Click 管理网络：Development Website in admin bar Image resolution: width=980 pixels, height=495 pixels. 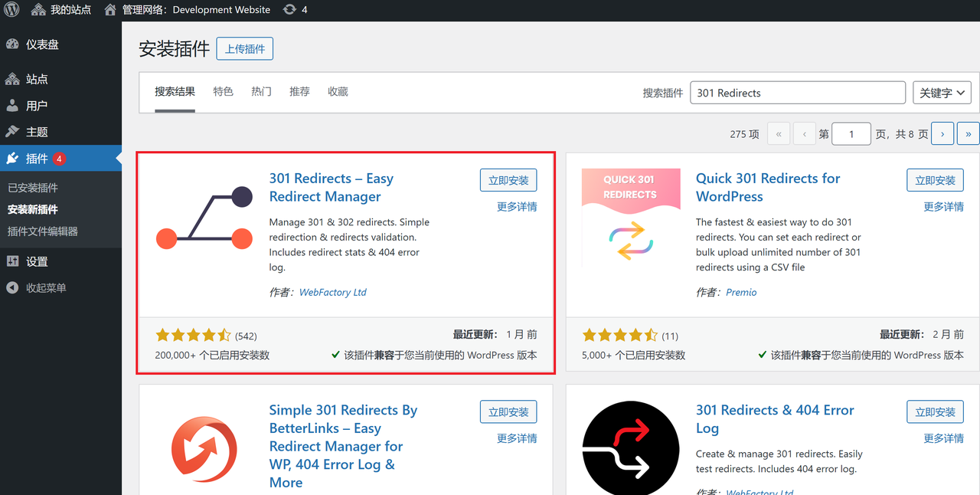(196, 10)
